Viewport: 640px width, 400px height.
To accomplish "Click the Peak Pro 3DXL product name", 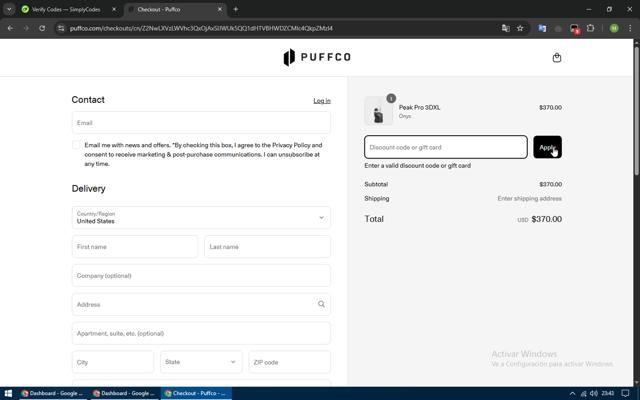I will coord(419,107).
